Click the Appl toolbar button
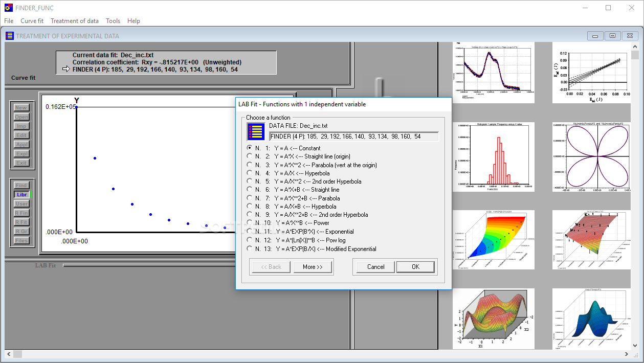This screenshot has height=363, width=644. (x=21, y=145)
